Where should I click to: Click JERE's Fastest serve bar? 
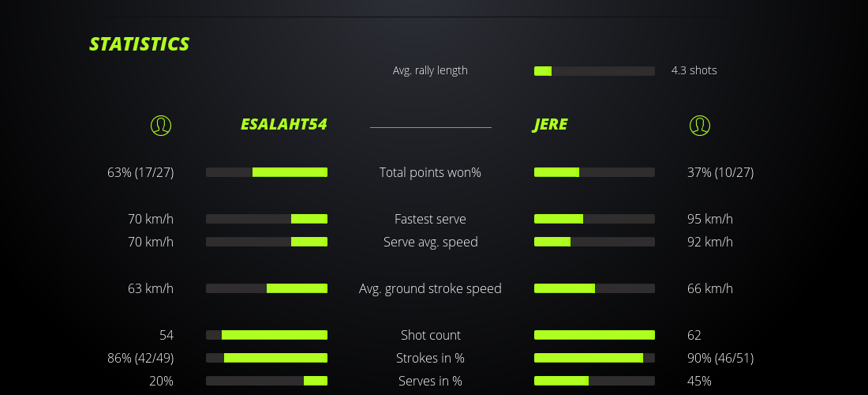point(594,219)
